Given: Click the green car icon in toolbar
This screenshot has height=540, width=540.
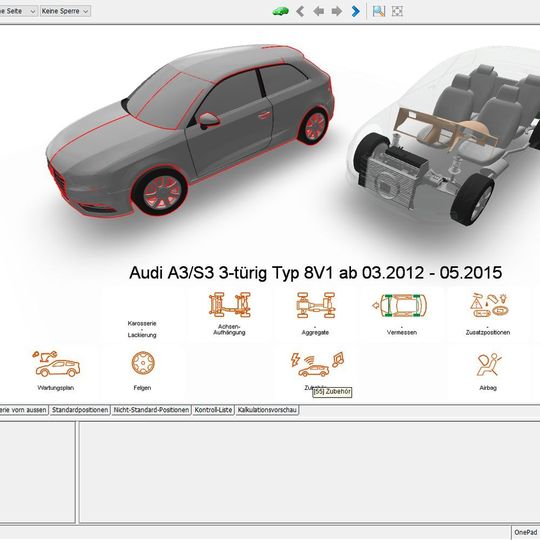Looking at the screenshot, I should (x=280, y=11).
